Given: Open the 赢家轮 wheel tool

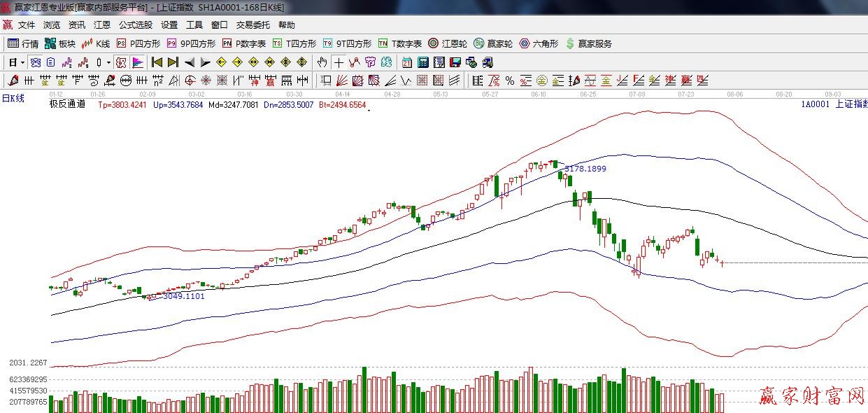Looking at the screenshot, I should (x=493, y=43).
